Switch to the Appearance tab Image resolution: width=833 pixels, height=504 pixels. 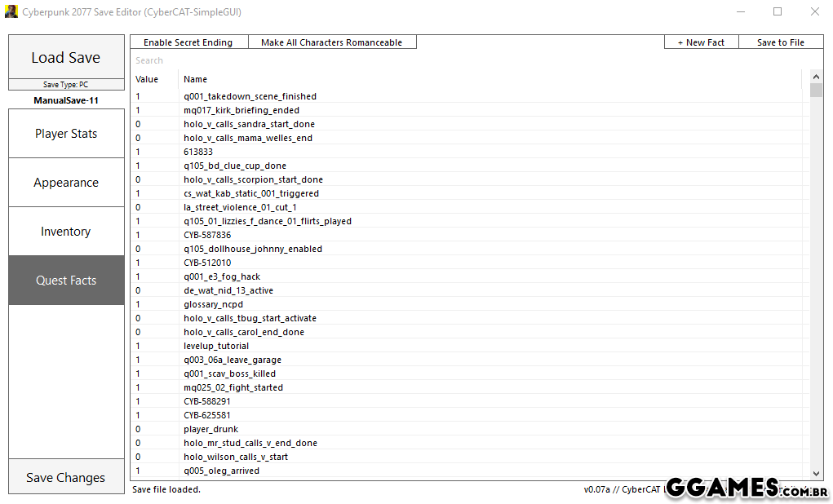coord(65,183)
